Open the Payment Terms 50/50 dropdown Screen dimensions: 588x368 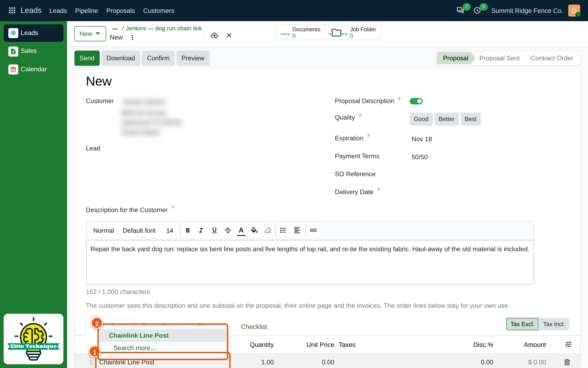coord(419,157)
